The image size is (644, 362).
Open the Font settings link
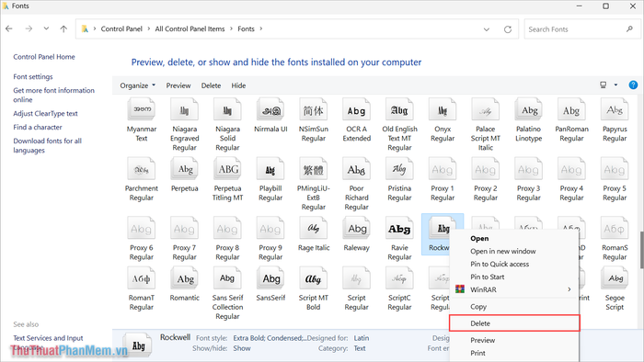33,76
